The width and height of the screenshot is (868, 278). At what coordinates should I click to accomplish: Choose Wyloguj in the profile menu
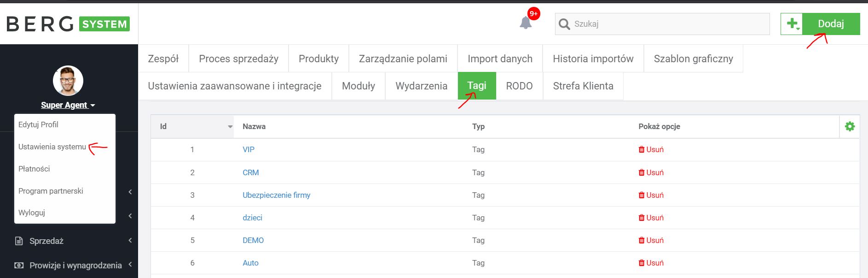32,213
